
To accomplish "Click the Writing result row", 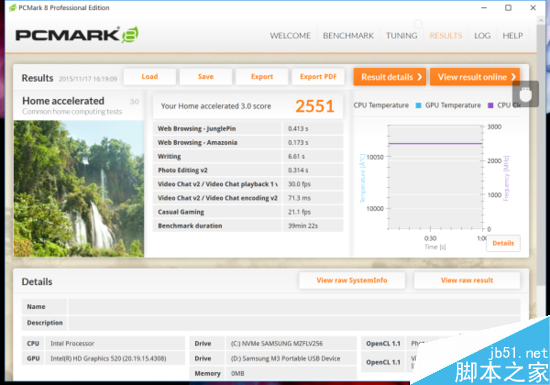I will (x=248, y=156).
